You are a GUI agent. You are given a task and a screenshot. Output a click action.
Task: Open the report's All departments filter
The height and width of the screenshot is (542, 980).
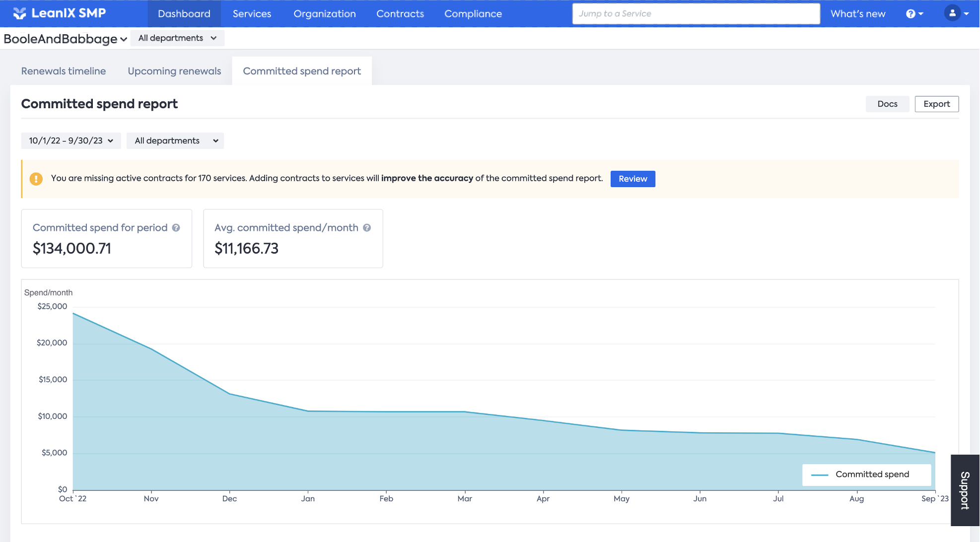click(175, 141)
